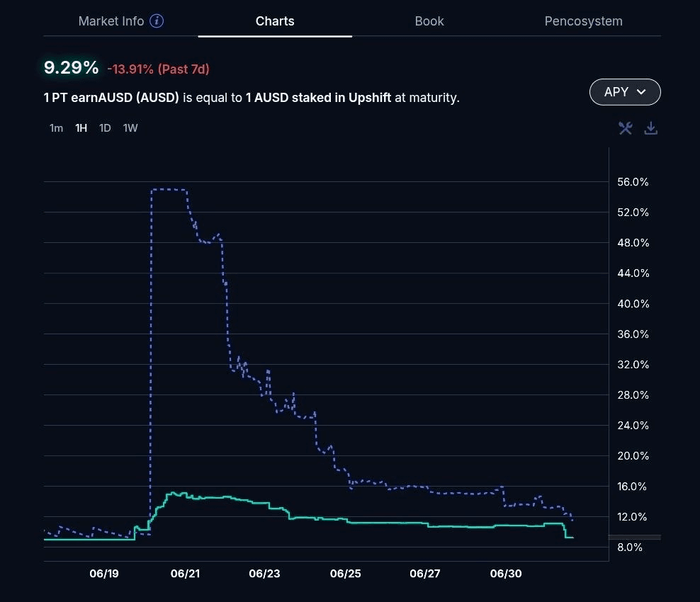
Task: Download the chart data via download icon
Action: [x=651, y=128]
